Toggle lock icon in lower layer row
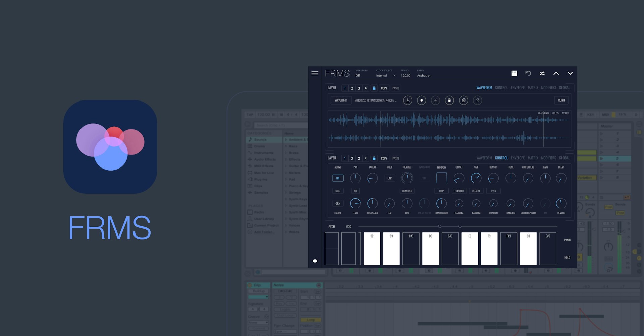The height and width of the screenshot is (336, 644). click(x=374, y=158)
